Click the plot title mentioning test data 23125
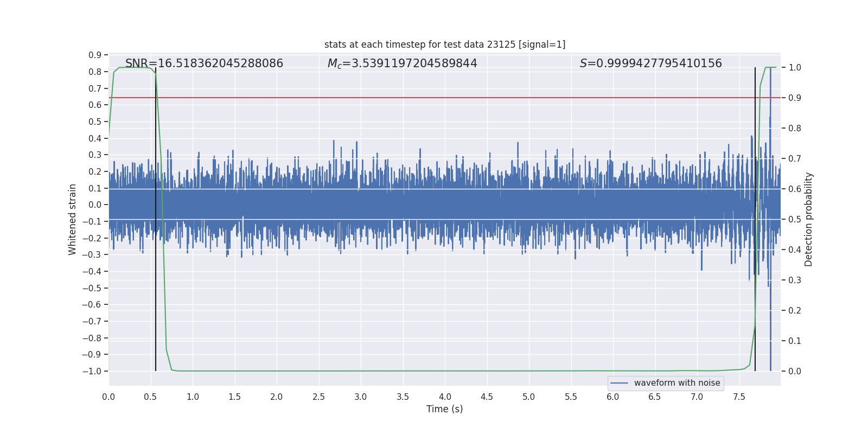This screenshot has width=868, height=434. coord(444,44)
